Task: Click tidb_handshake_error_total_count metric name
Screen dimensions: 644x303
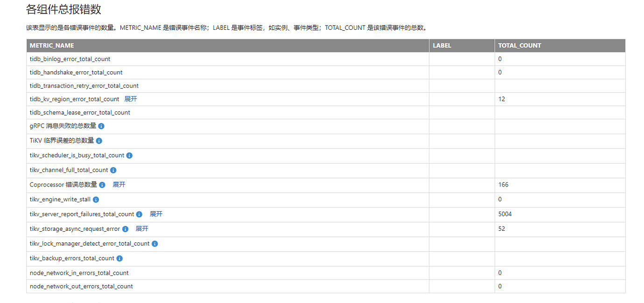Action: coord(76,72)
